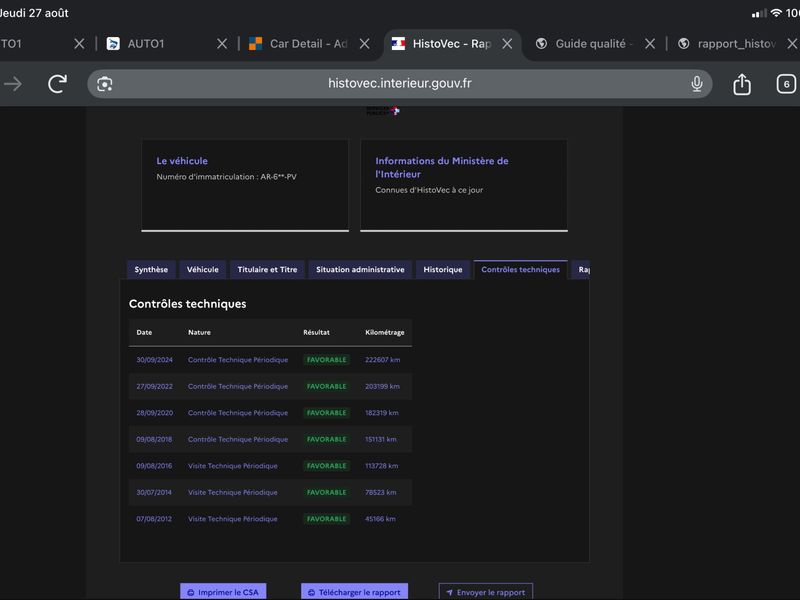Click the date 27/09/2022
800x600 pixels.
point(155,386)
